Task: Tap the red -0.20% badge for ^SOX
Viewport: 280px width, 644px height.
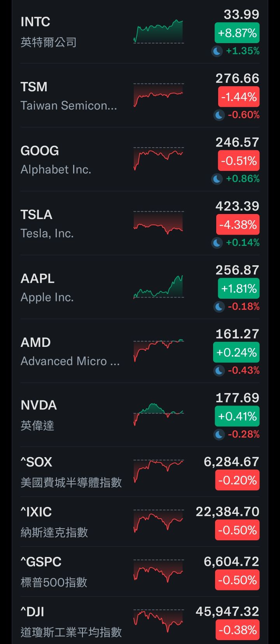Action: 237,480
